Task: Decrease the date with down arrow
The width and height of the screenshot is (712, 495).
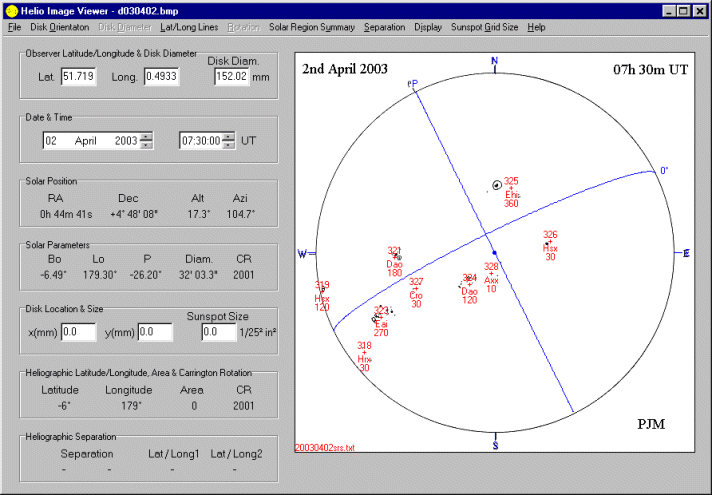Action: [x=146, y=145]
